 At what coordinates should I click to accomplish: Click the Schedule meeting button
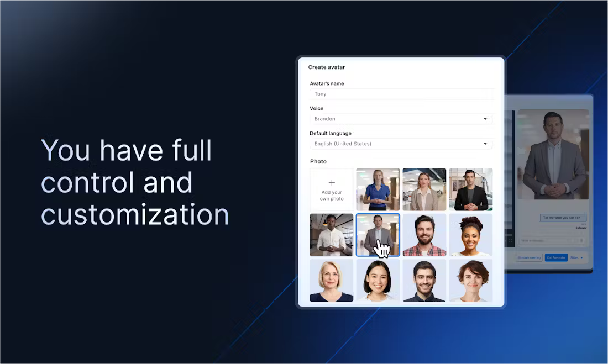pos(529,257)
